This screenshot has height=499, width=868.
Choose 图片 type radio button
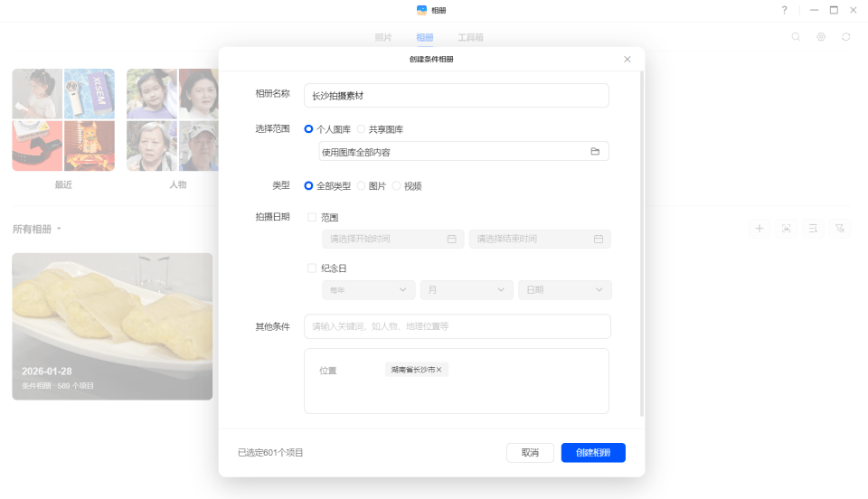(x=362, y=186)
